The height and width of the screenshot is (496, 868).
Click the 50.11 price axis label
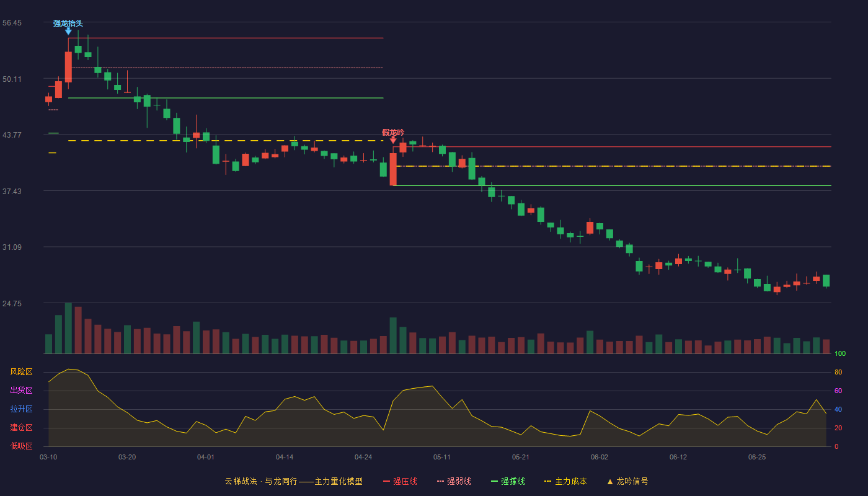click(12, 79)
